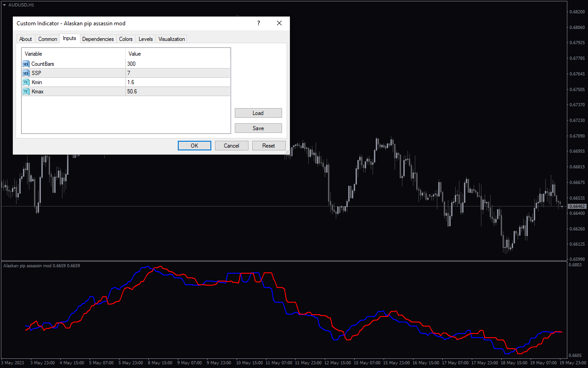Select the Inputs tab
This screenshot has width=588, height=368.
(x=69, y=38)
